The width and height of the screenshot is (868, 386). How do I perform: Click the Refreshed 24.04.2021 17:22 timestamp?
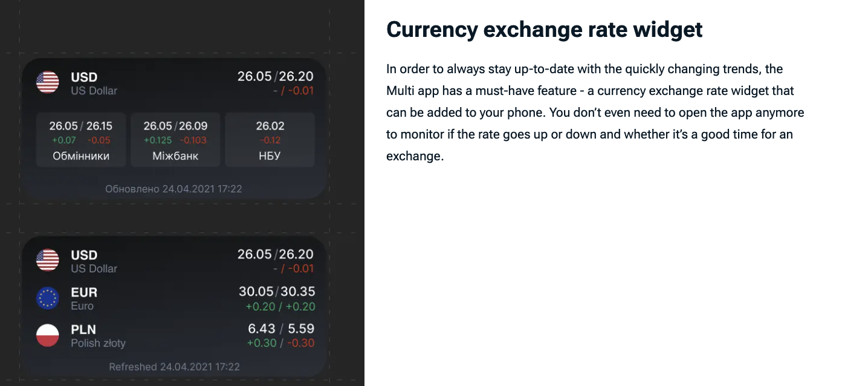tap(174, 367)
